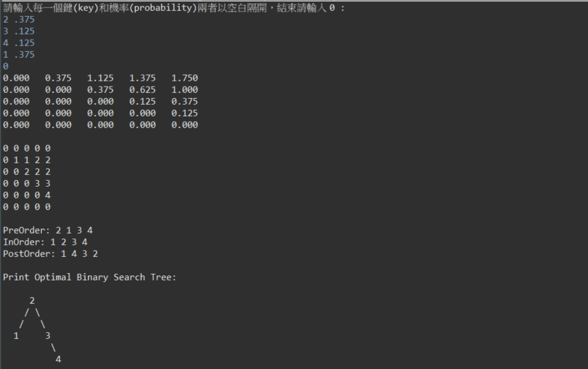The width and height of the screenshot is (588, 369).
Task: Click the blue terminating "0" input line
Action: [x=6, y=67]
